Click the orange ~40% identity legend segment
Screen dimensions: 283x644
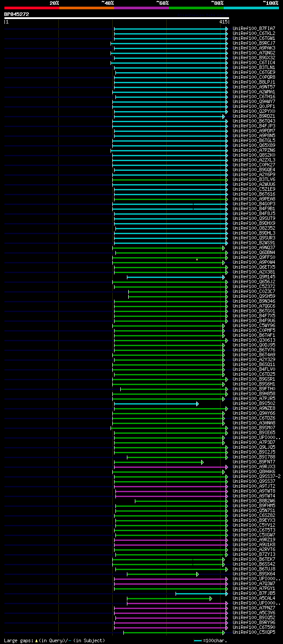coord(87,8)
